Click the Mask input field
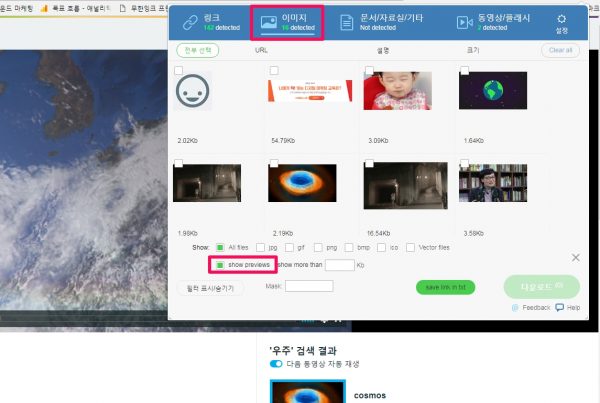 tap(309, 286)
